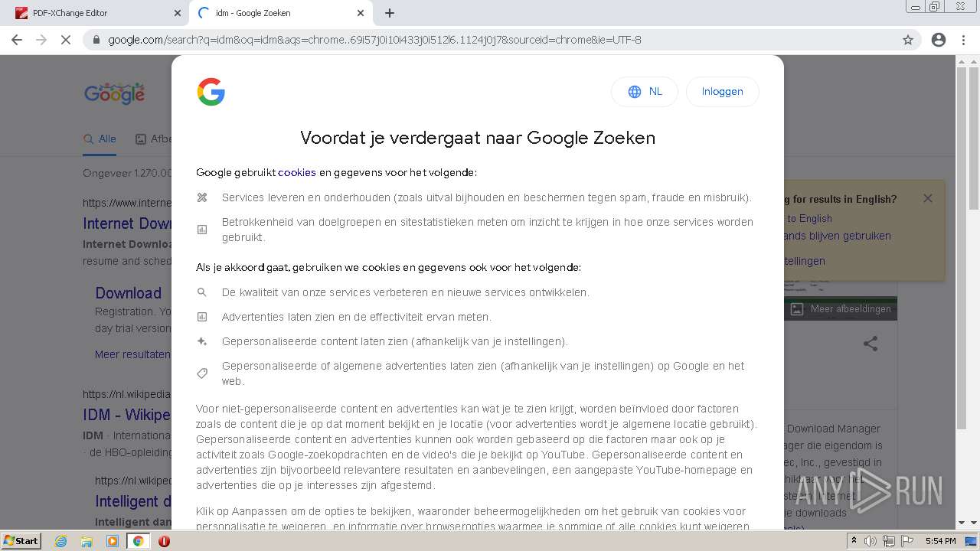
Task: Open the media player taskbar icon
Action: tap(113, 541)
